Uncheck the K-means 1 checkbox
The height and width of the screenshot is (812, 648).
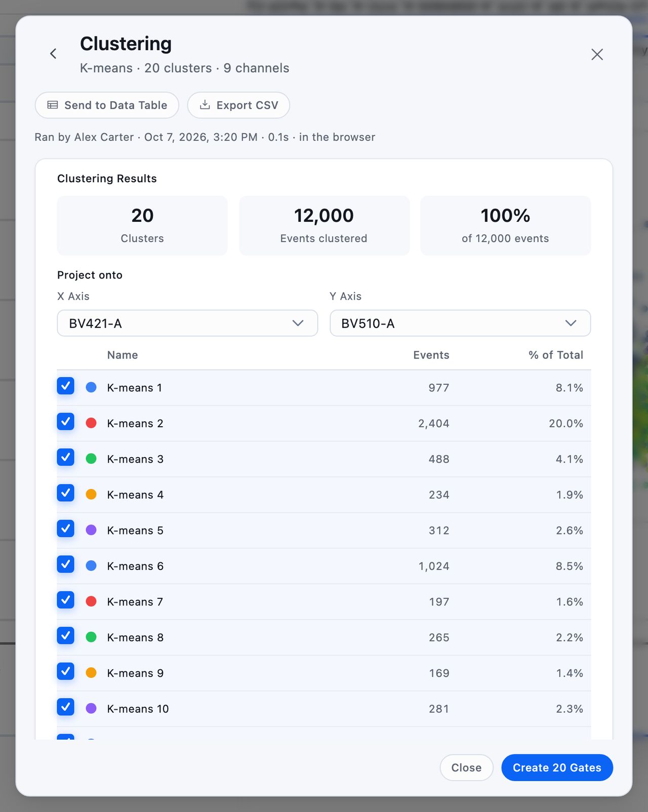pos(66,386)
